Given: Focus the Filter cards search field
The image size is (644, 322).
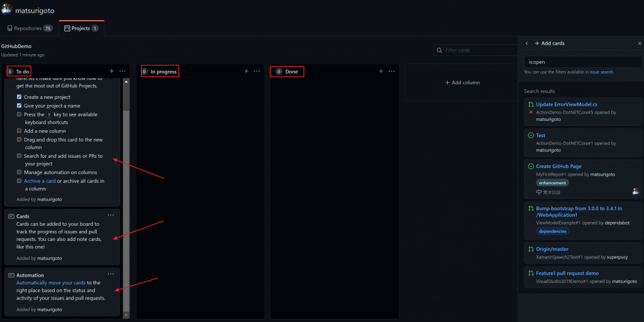Looking at the screenshot, I should point(475,50).
